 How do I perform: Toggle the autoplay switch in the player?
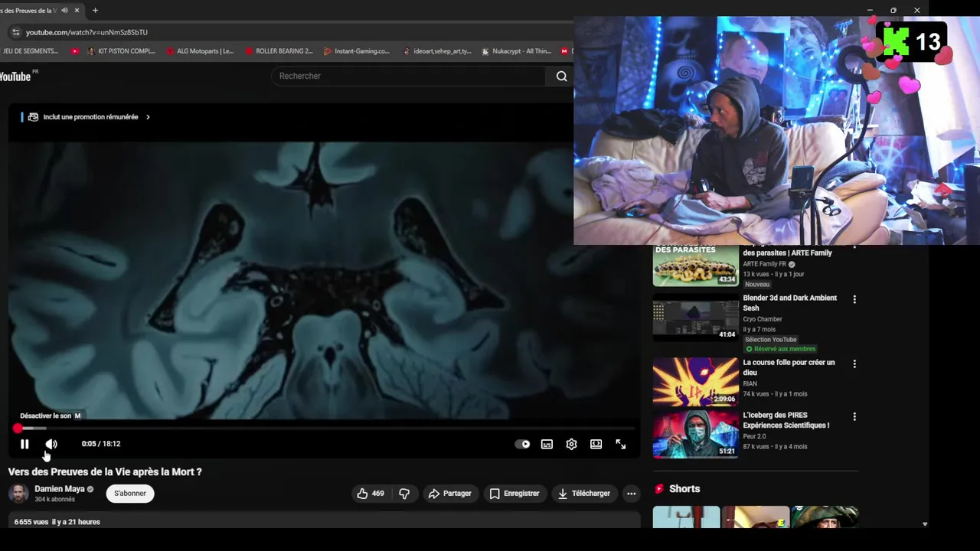coord(523,444)
